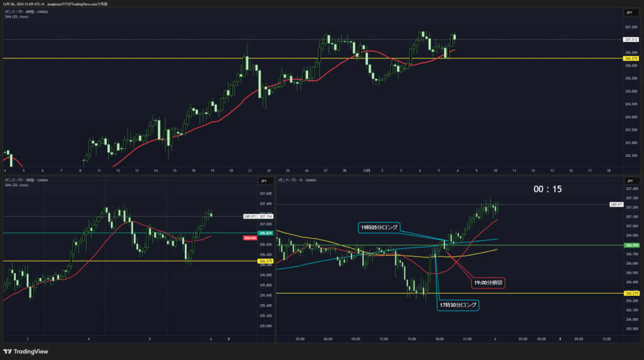Select the 17時30分ロング callout label
The height and width of the screenshot is (360, 644).
[x=458, y=305]
